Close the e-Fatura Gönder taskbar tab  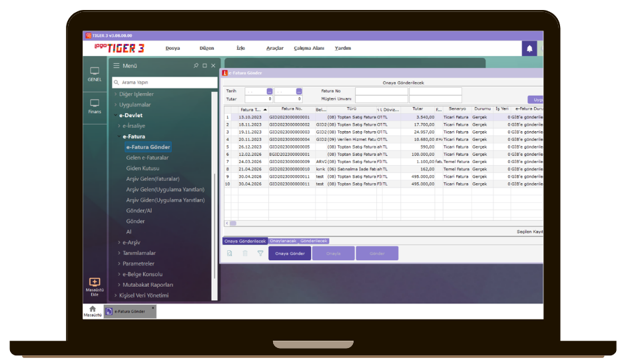coord(153,307)
